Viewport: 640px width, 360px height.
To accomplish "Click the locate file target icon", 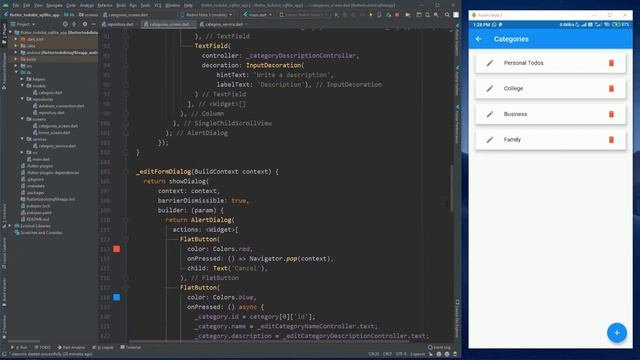I will pos(65,24).
